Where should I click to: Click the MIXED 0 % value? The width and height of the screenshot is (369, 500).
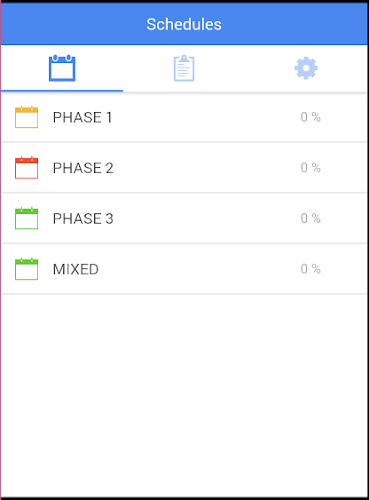[x=310, y=269]
